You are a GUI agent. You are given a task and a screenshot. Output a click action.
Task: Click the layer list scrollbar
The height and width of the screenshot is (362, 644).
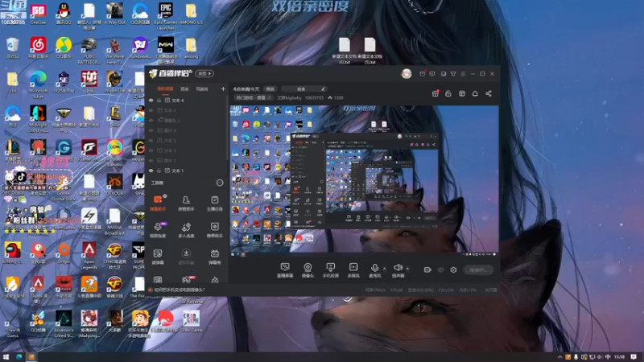(x=227, y=130)
